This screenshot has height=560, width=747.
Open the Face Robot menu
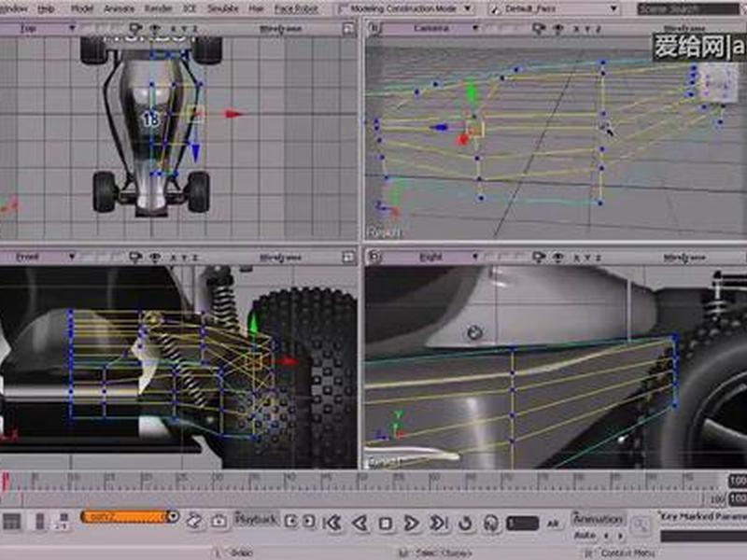296,8
